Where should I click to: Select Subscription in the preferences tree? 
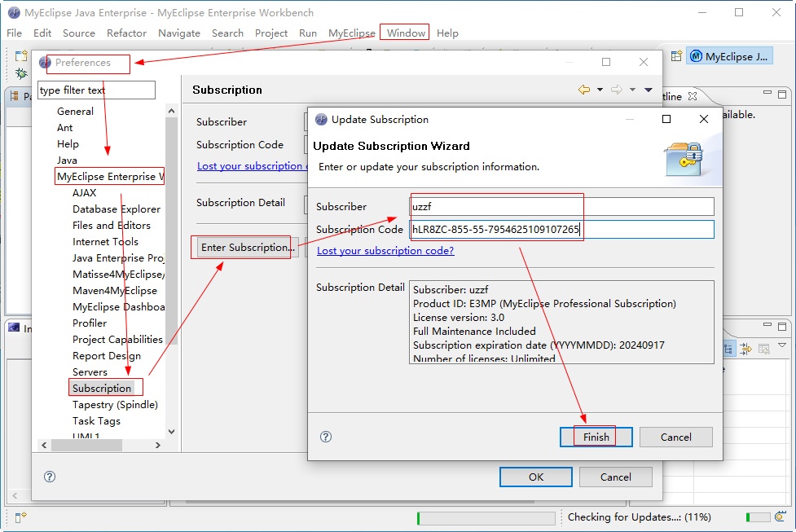[102, 388]
